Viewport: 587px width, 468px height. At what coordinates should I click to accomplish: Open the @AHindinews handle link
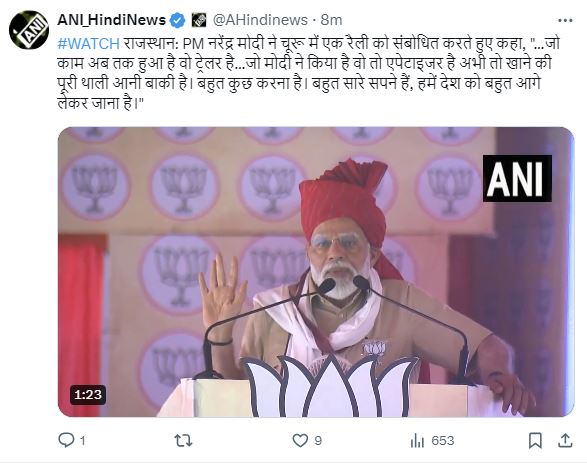(260, 20)
